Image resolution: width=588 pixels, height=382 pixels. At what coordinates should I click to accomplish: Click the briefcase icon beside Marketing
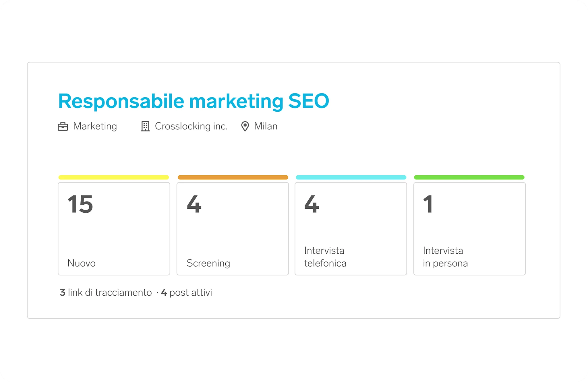(x=63, y=126)
